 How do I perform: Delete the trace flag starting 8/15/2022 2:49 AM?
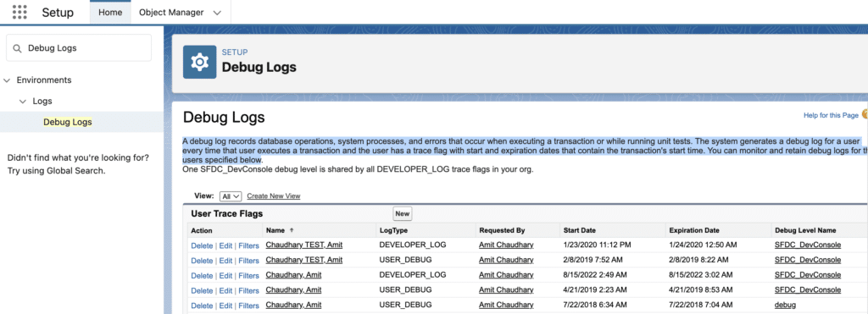click(x=202, y=275)
